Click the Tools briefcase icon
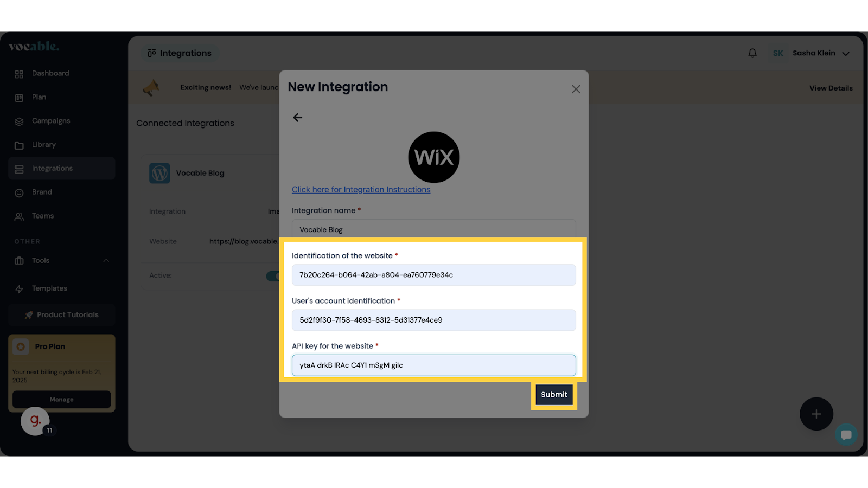The image size is (868, 488). point(19,261)
